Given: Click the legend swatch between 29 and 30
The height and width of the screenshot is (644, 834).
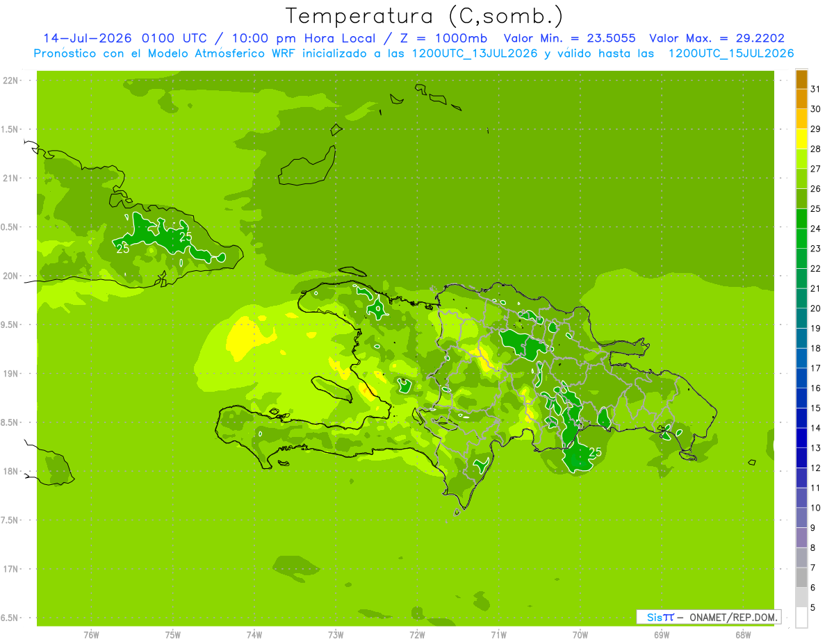Looking at the screenshot, I should [x=801, y=119].
